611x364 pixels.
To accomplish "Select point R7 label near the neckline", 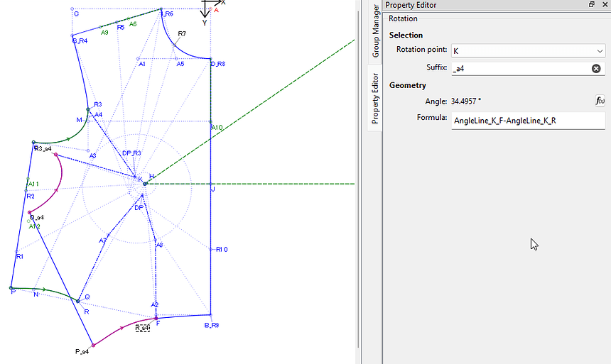I will (x=182, y=34).
